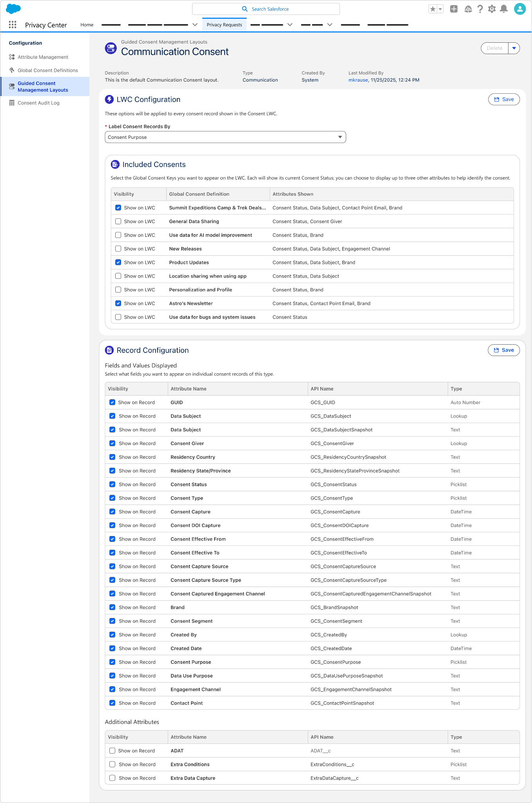The width and height of the screenshot is (532, 803).
Task: Click the Included Consents section icon
Action: [115, 164]
